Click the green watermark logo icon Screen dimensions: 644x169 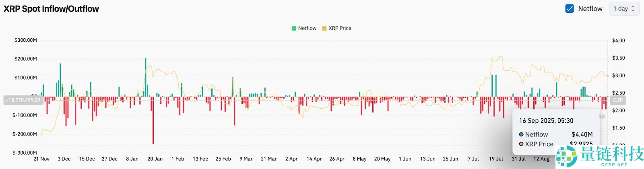tap(566, 156)
